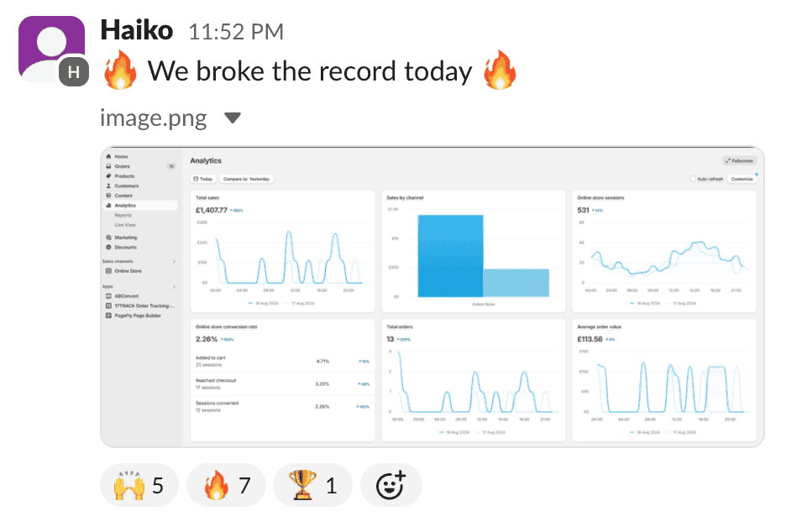Screen dimensions: 786x532
Task: Click Haiko's purple profile avatar
Action: 51,49
